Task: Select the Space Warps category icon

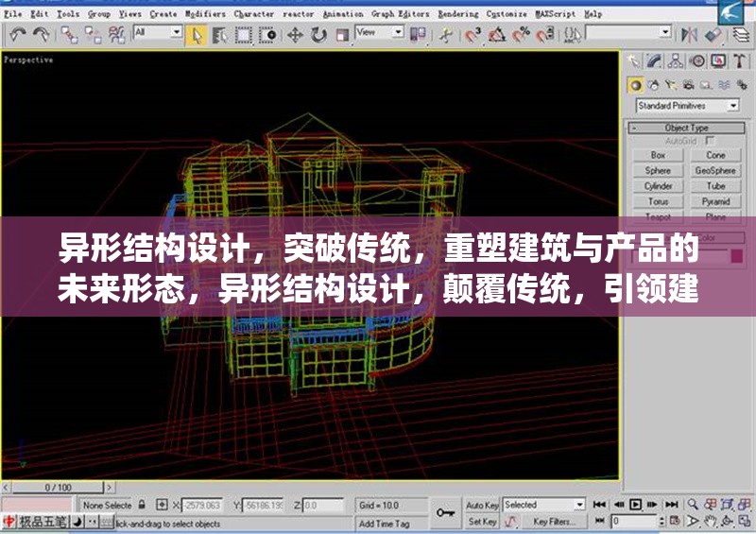Action: coord(724,85)
